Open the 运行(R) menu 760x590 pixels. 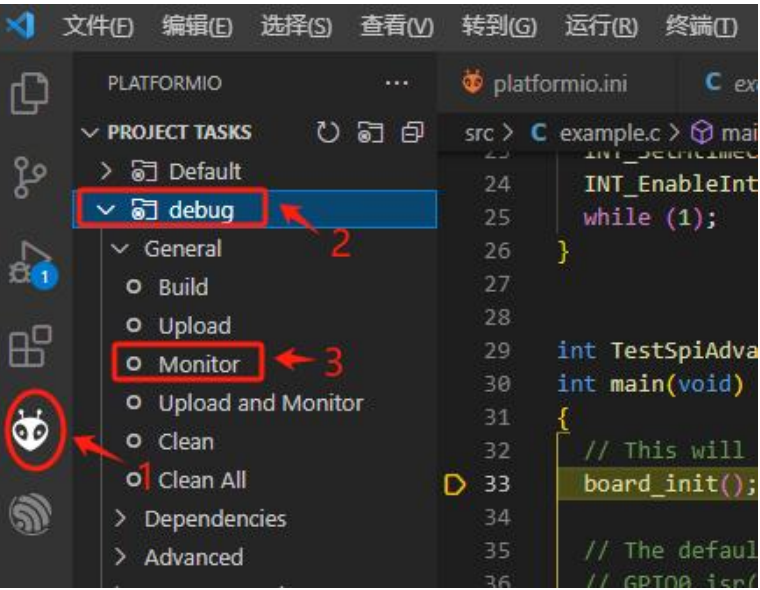point(601,26)
